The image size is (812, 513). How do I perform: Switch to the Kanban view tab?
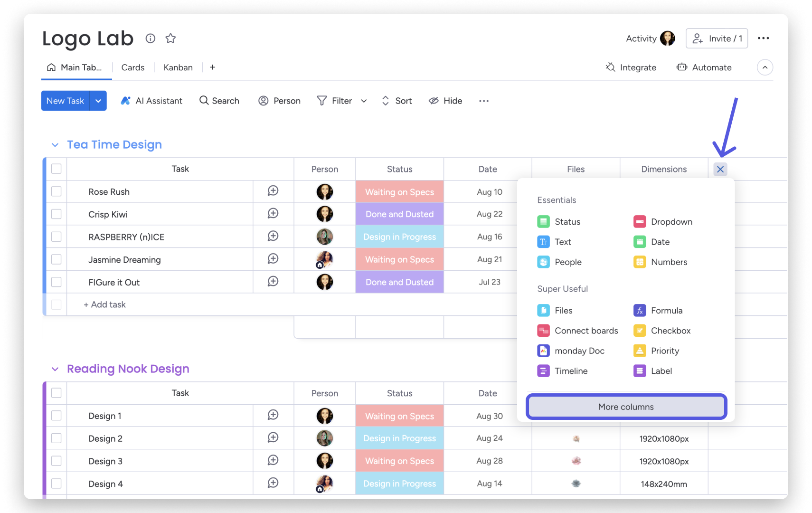click(178, 67)
